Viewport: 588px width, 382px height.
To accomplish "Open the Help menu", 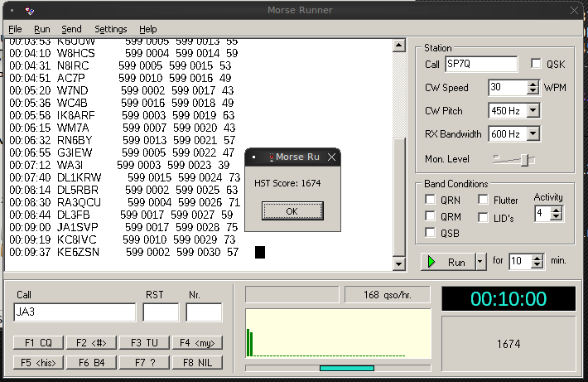I will [148, 29].
